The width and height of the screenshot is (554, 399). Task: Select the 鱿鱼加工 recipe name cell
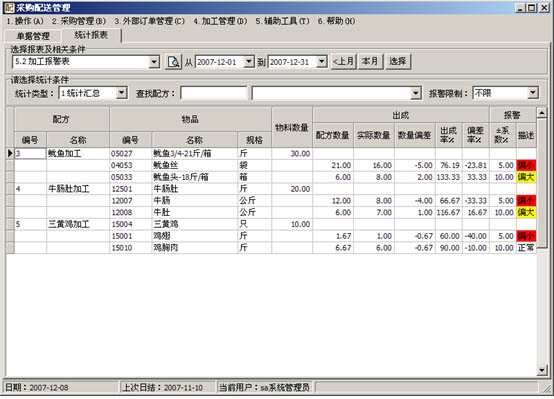(x=78, y=153)
